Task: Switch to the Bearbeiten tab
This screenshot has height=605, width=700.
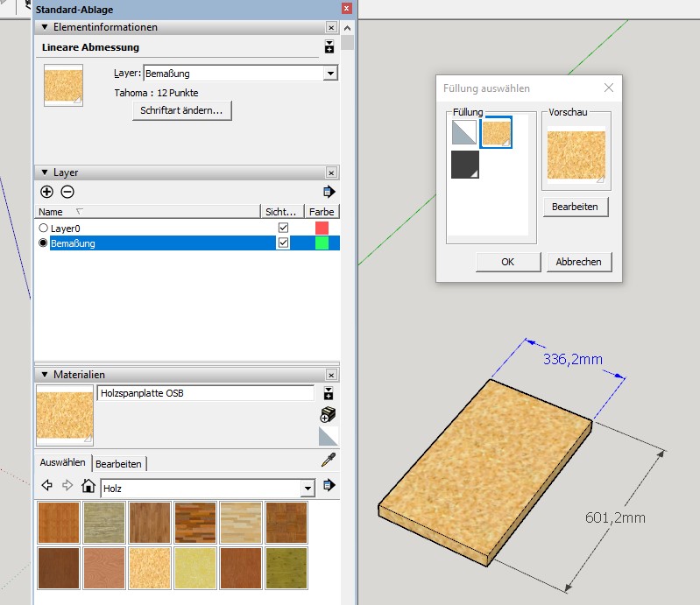Action: coord(118,463)
